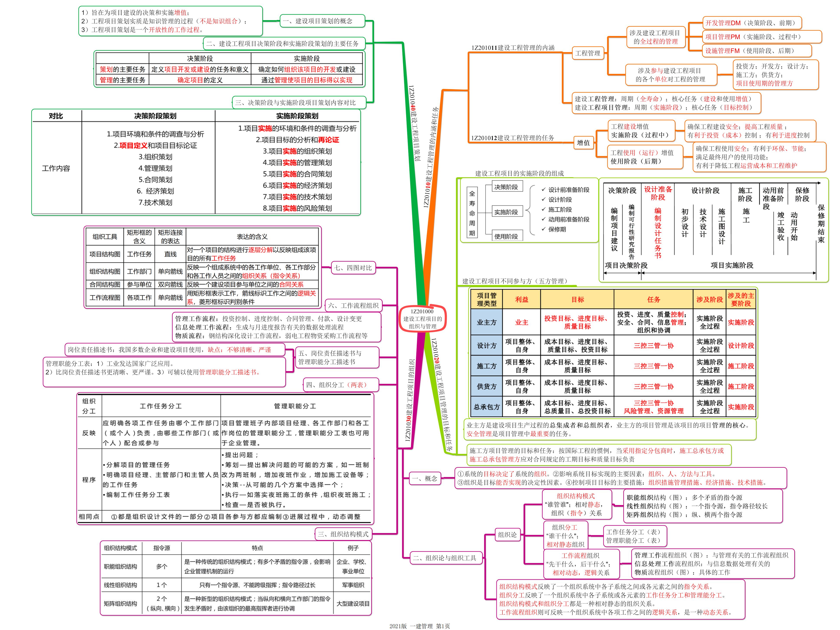
Task: Click the "七、四图对比" node
Action: click(353, 268)
